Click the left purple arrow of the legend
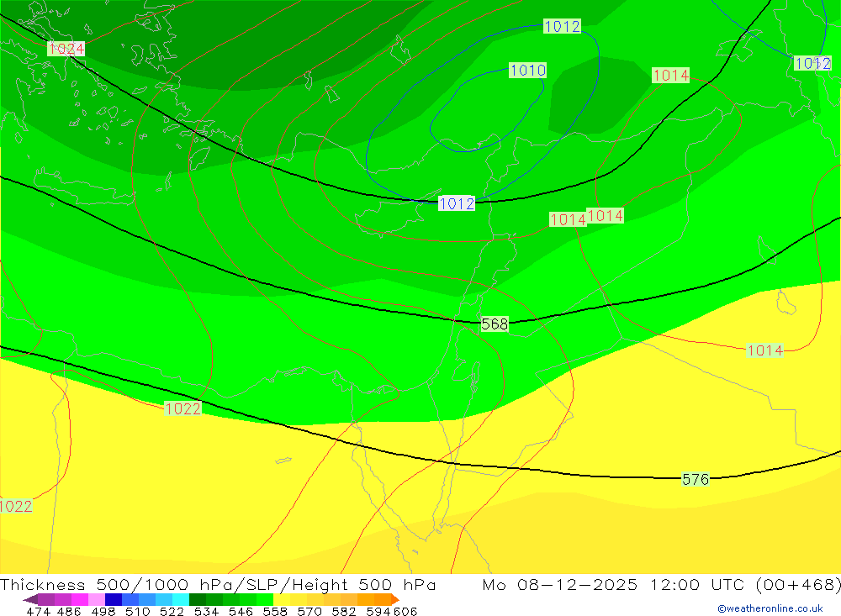 pos(30,599)
